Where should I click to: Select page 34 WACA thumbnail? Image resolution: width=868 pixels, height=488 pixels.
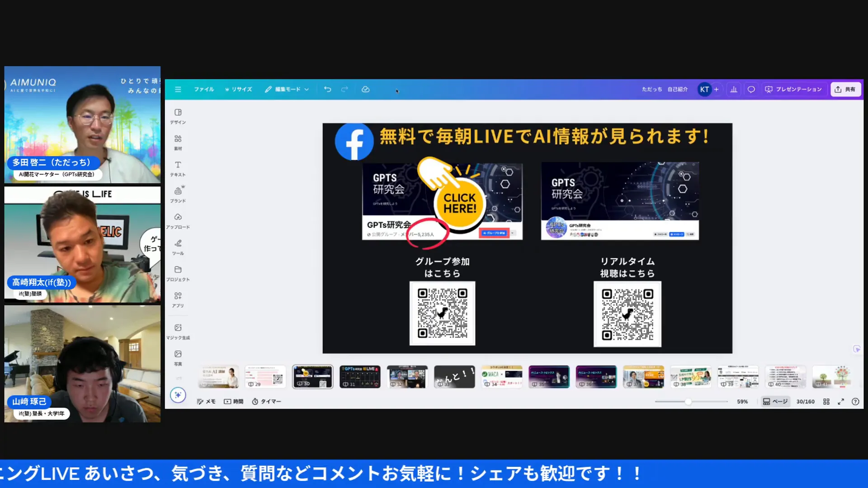501,377
